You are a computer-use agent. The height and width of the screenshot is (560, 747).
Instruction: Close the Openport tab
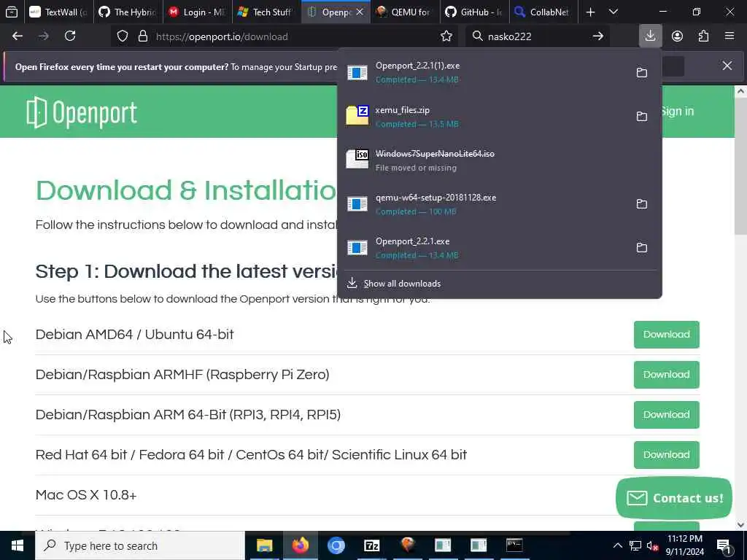pos(360,12)
